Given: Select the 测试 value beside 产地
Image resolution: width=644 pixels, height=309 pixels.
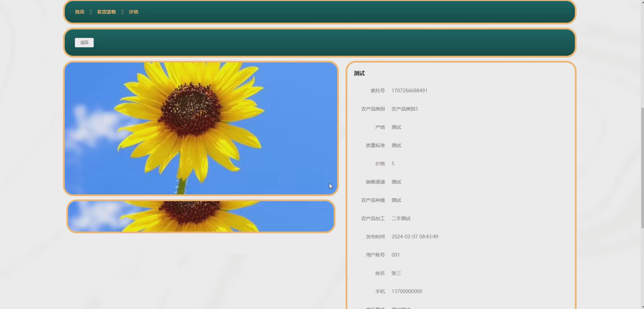Looking at the screenshot, I should click(x=396, y=127).
